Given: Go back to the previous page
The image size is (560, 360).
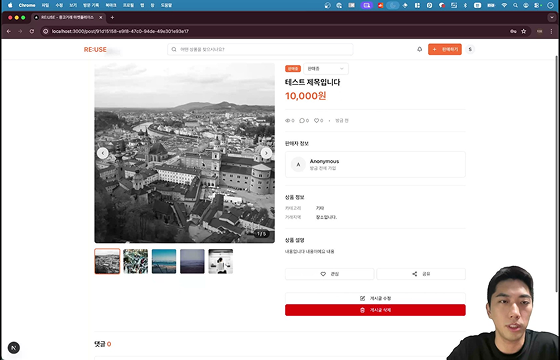Looking at the screenshot, I should click(x=9, y=31).
